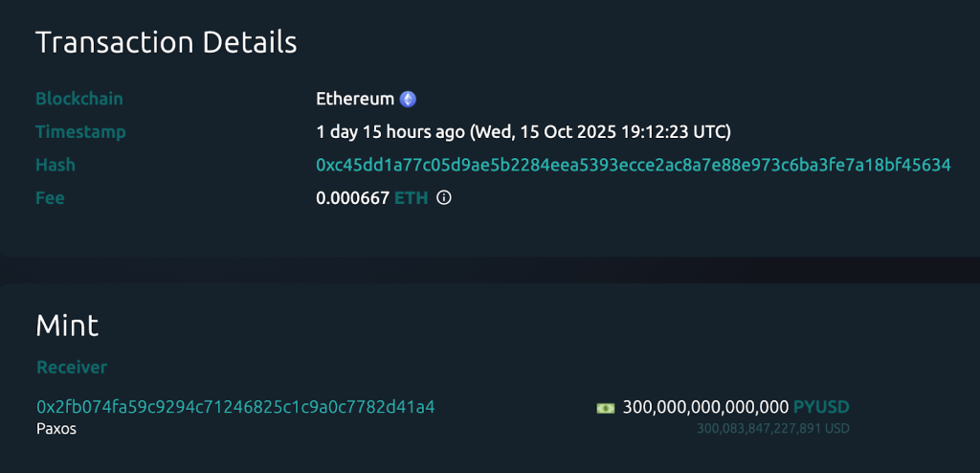The height and width of the screenshot is (473, 980).
Task: Click the timestamp value text
Action: point(523,131)
